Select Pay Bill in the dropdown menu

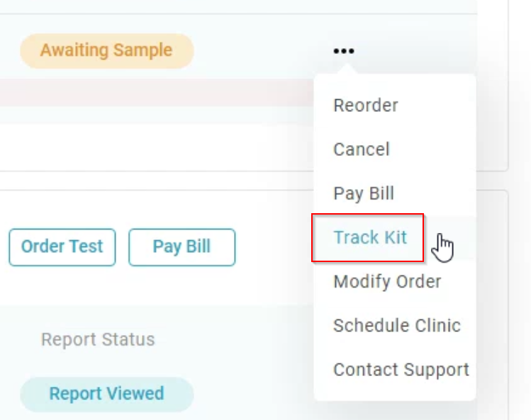click(x=364, y=193)
